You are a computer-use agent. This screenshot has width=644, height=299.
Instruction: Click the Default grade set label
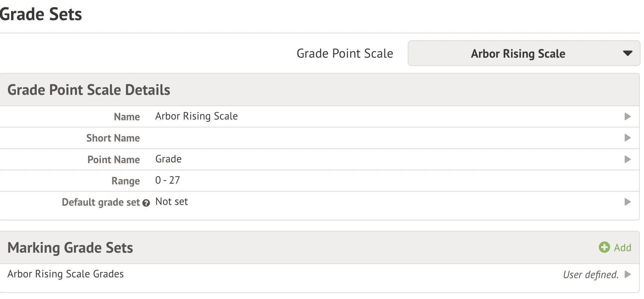point(101,202)
